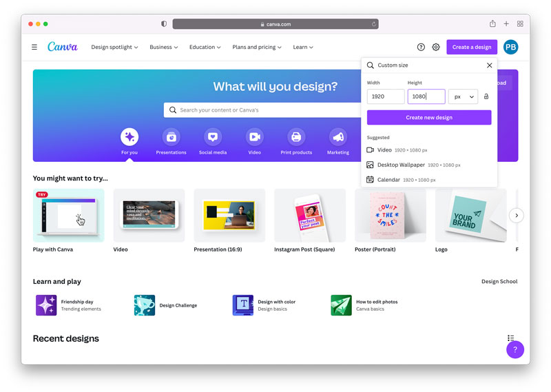Click the canva.com address bar

tap(275, 24)
